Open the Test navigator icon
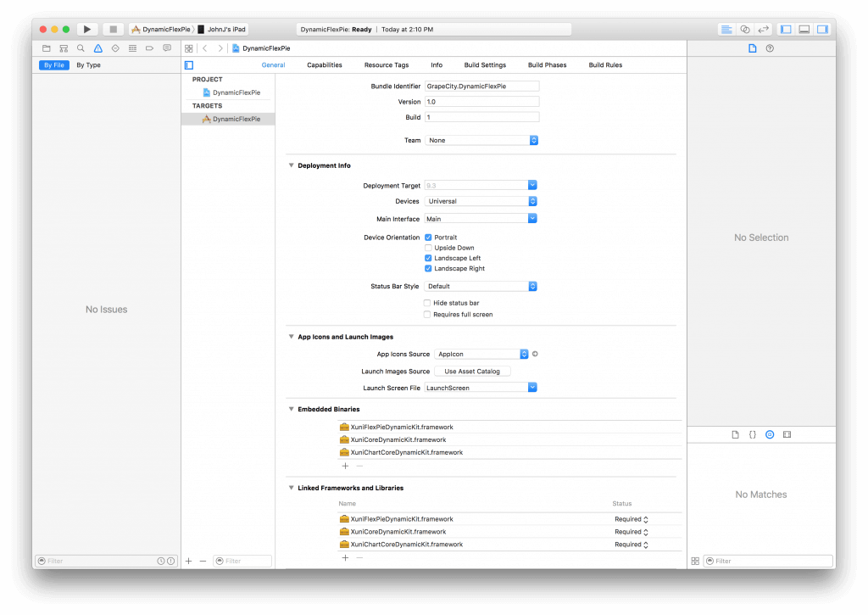Image resolution: width=868 pixels, height=615 pixels. point(115,48)
